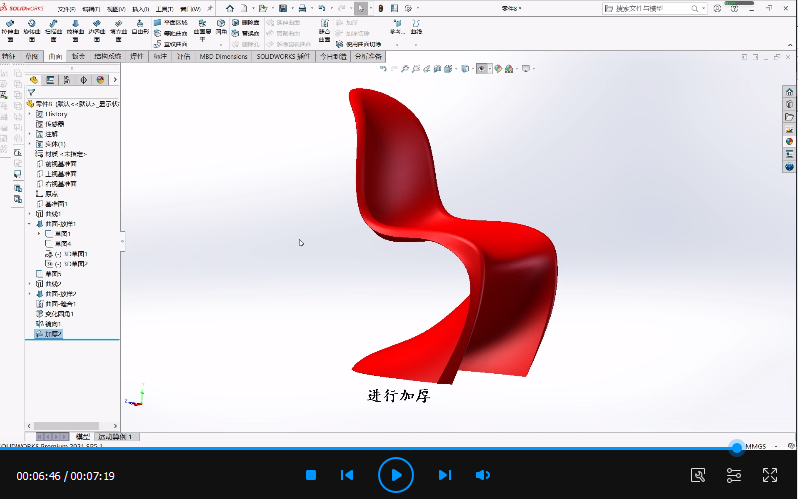This screenshot has width=798, height=499.
Task: Open the Hide/Show Items dropdown arrow
Action: 490,69
